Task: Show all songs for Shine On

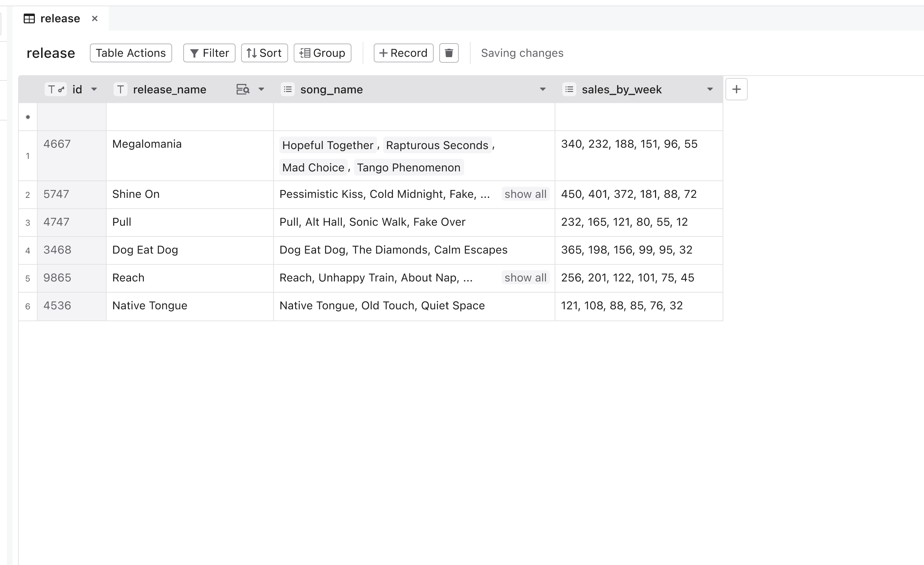Action: pyautogui.click(x=525, y=194)
